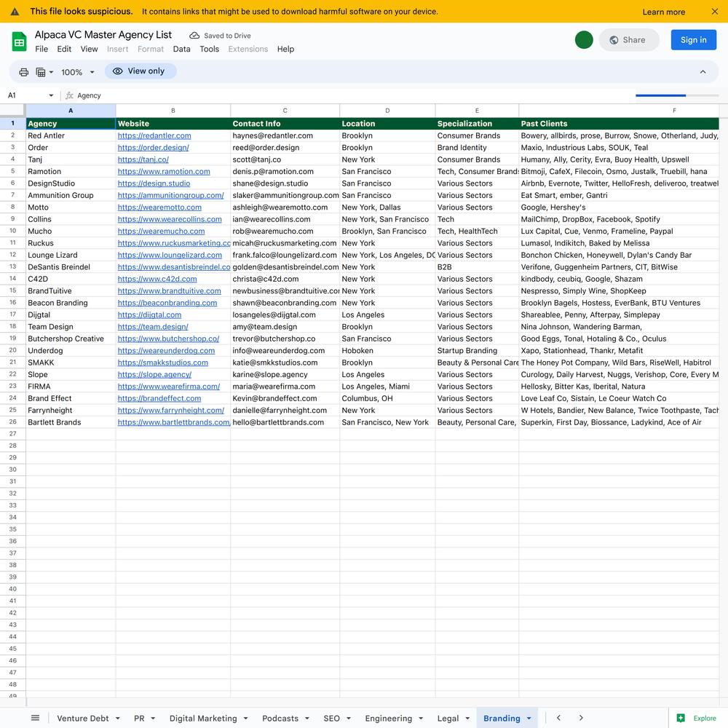Select the Hoboken location cell
The height and width of the screenshot is (728, 728).
coord(387,351)
